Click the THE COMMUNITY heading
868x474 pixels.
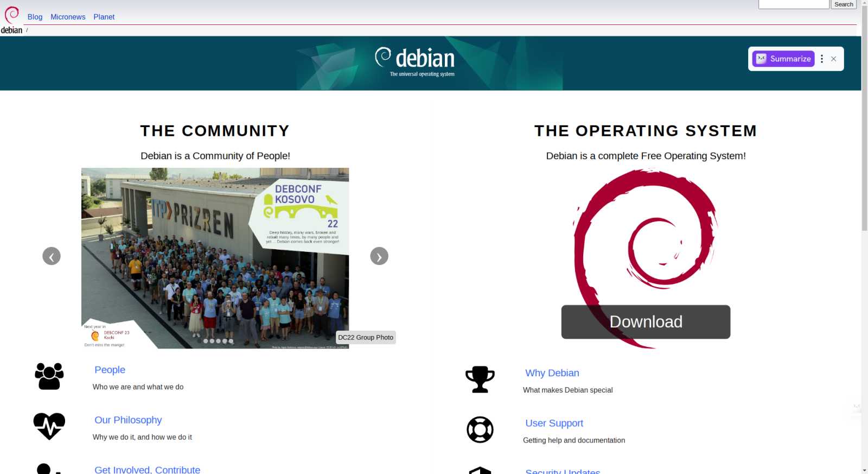(215, 131)
